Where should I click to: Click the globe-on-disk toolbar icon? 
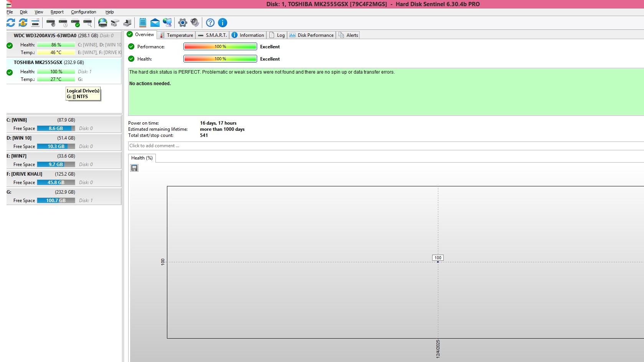coord(102,23)
